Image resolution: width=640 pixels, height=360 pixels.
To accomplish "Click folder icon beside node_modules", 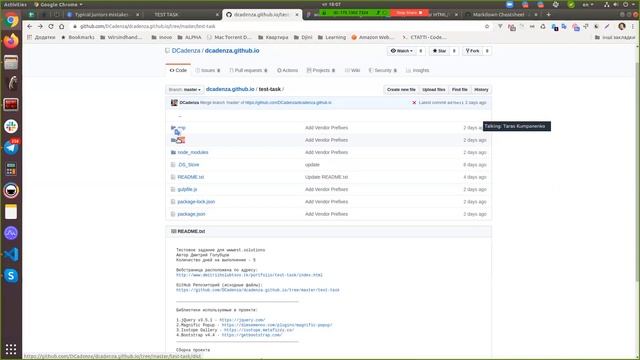I will pos(173,152).
